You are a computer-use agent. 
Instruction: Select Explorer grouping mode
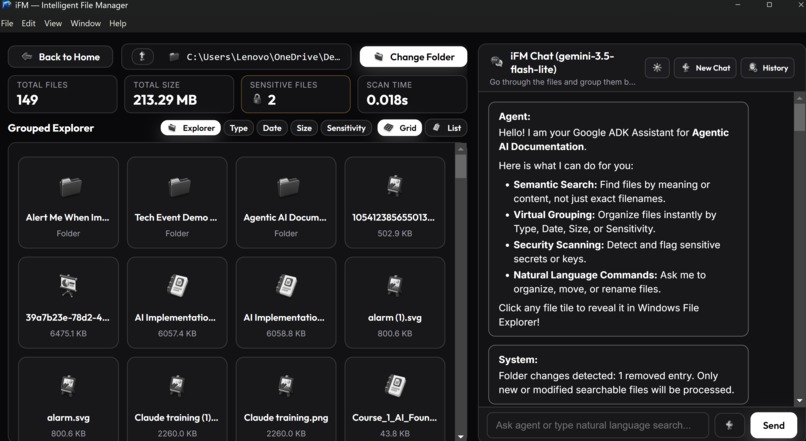click(191, 128)
